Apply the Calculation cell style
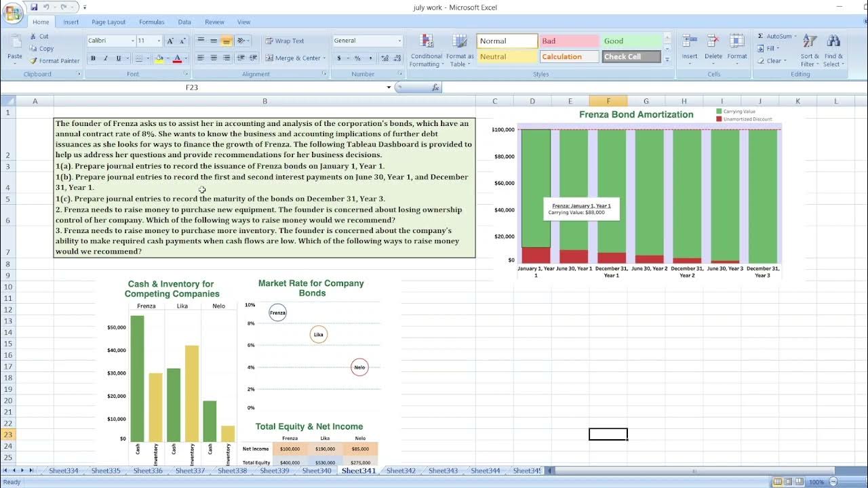 pos(570,57)
